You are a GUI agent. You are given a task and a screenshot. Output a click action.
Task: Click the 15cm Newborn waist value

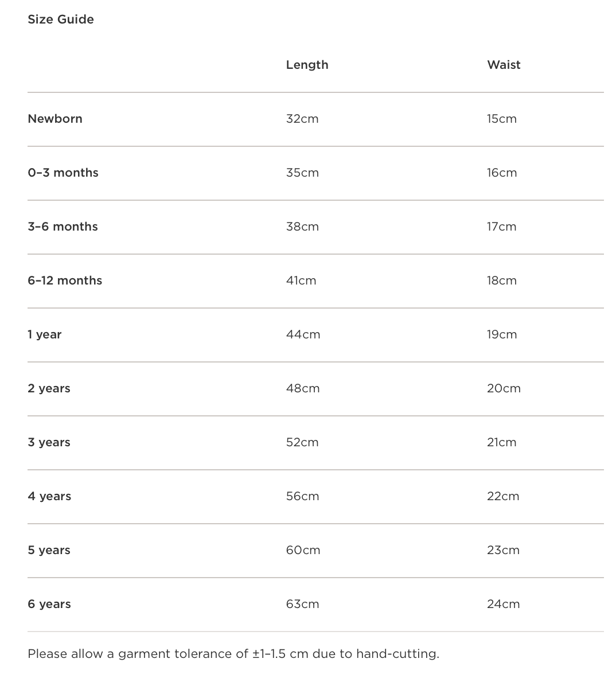pyautogui.click(x=502, y=119)
